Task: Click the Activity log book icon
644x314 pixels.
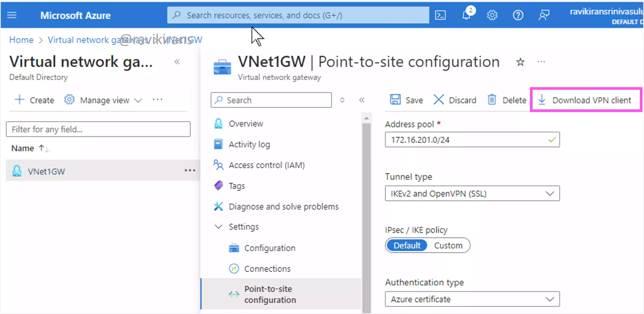Action: click(218, 144)
